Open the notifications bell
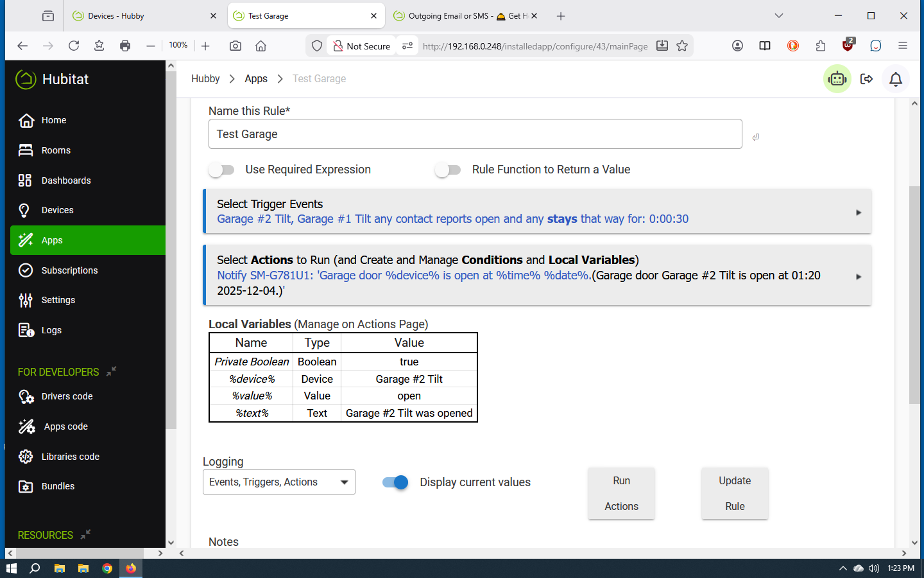The width and height of the screenshot is (924, 578). pos(896,79)
